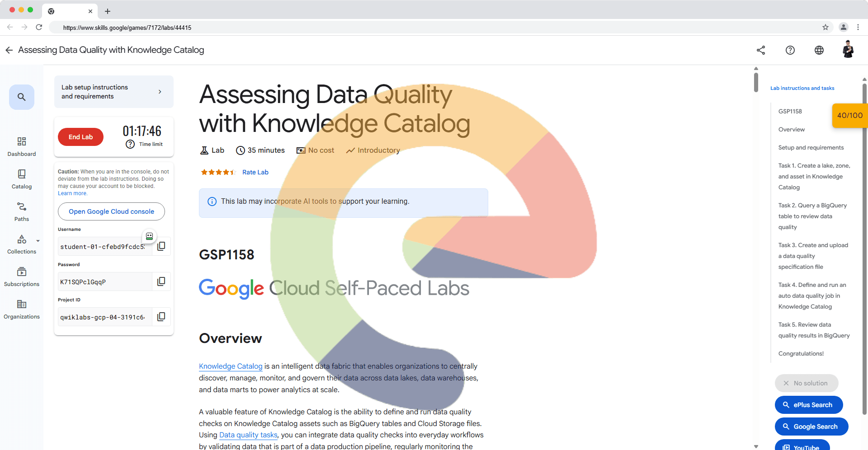Open the Dashboard sidebar item
This screenshot has width=868, height=450.
22,147
